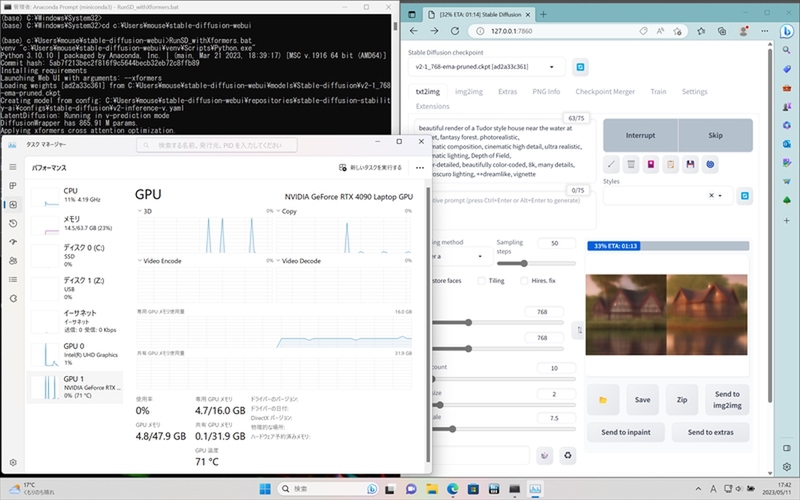
Task: Click the Bing chat icon in Edge
Action: coord(786,31)
